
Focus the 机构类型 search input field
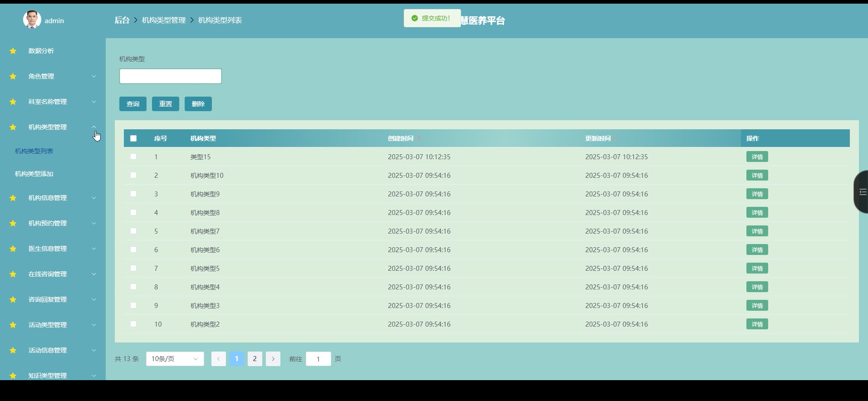pos(171,76)
